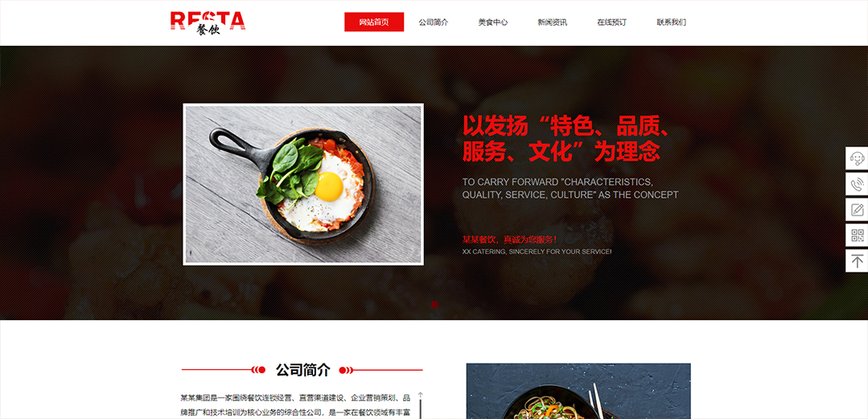Viewport: 868px width, 419px height.
Task: Click the RESTA 餐饮 logo
Action: [x=208, y=23]
